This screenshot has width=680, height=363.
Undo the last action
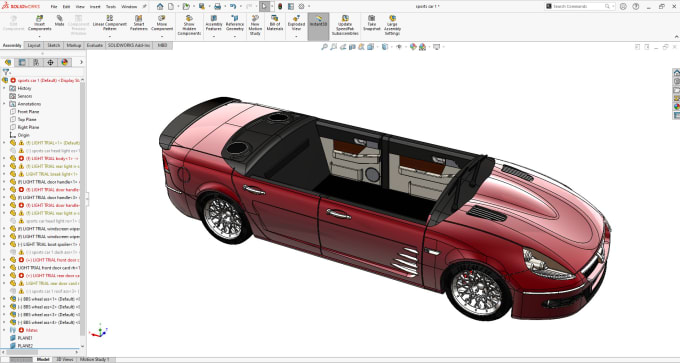pyautogui.click(x=233, y=7)
